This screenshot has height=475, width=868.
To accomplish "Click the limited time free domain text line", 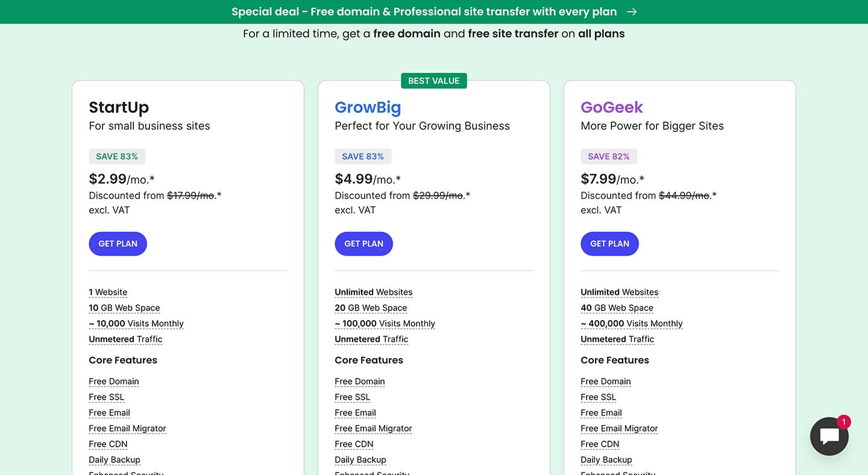I will (434, 34).
